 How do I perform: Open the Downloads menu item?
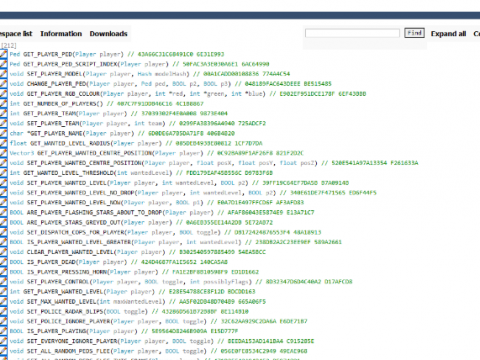[x=108, y=34]
